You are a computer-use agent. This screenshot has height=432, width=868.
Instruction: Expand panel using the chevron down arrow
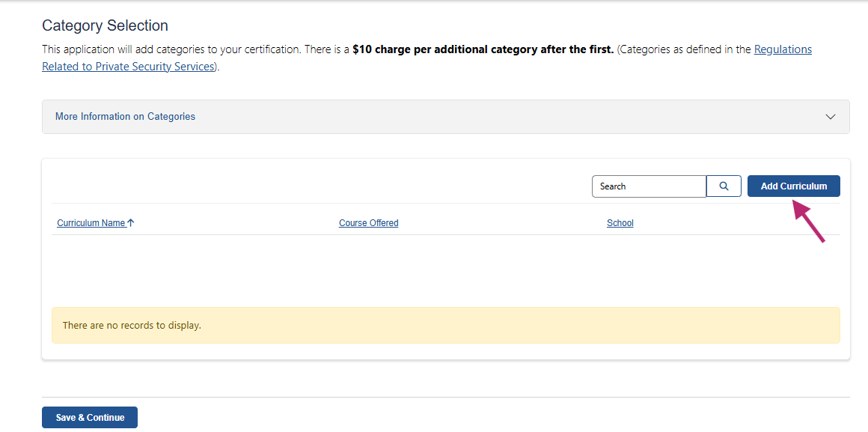[830, 117]
